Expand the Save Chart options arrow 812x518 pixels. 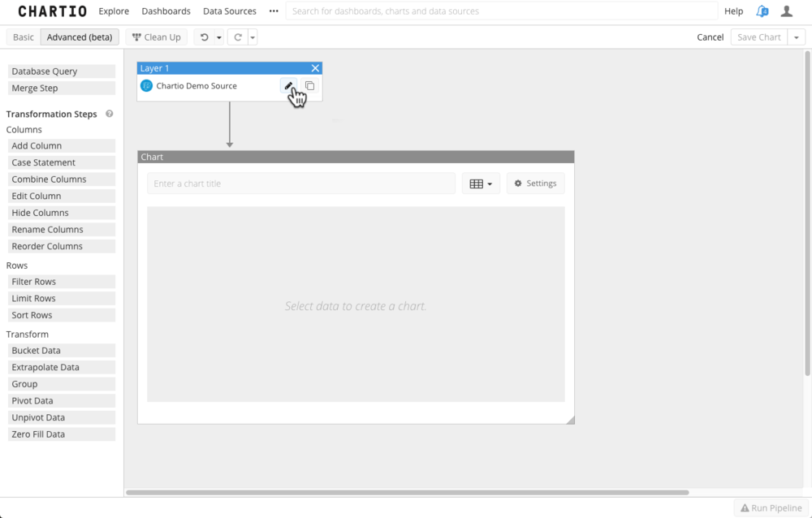[x=797, y=37]
